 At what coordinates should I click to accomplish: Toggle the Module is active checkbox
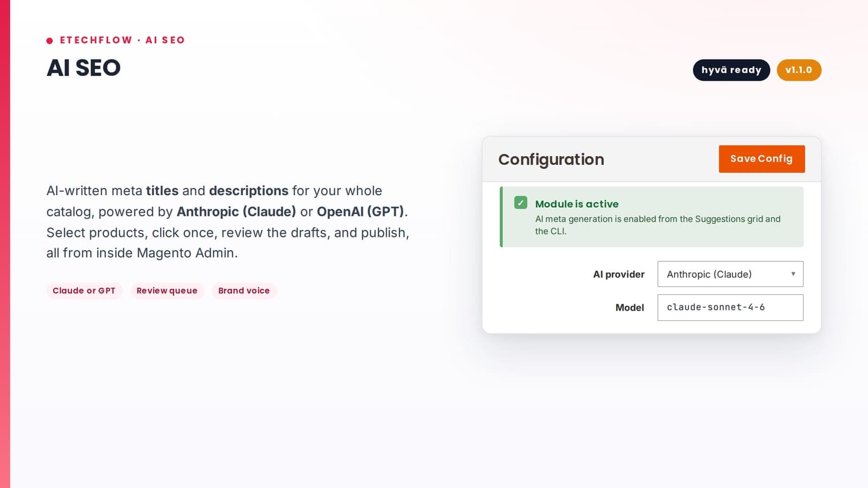[x=521, y=203]
